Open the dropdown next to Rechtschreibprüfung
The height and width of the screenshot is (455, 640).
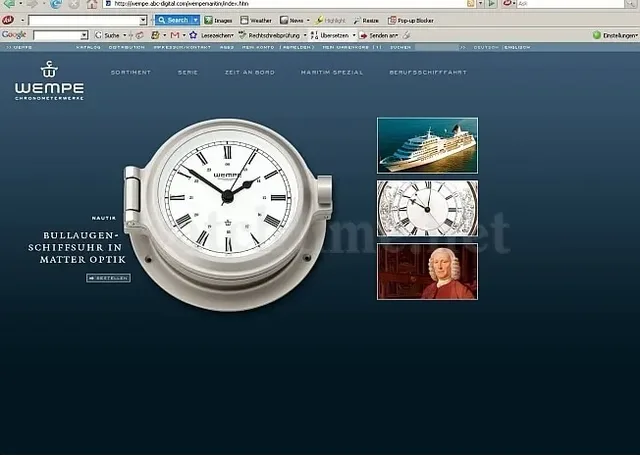pyautogui.click(x=305, y=36)
